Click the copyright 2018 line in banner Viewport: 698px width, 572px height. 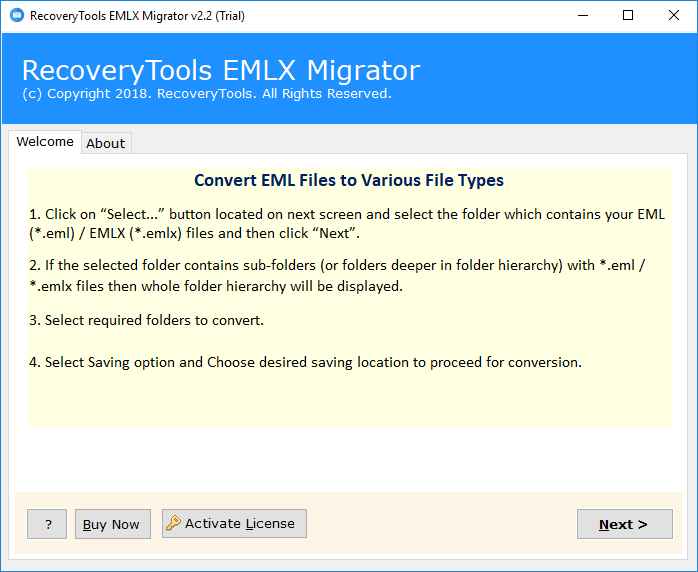tap(207, 94)
